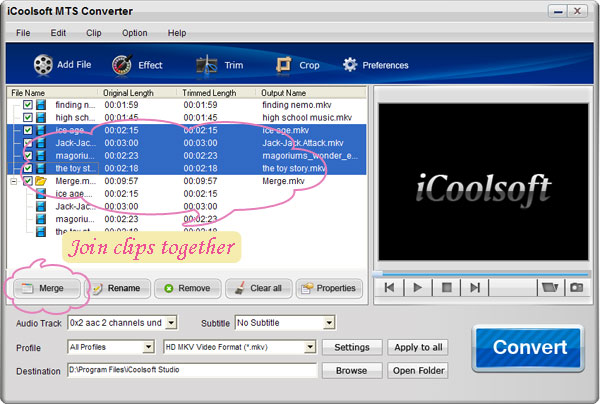
Task: Open the Edit menu
Action: [58, 33]
